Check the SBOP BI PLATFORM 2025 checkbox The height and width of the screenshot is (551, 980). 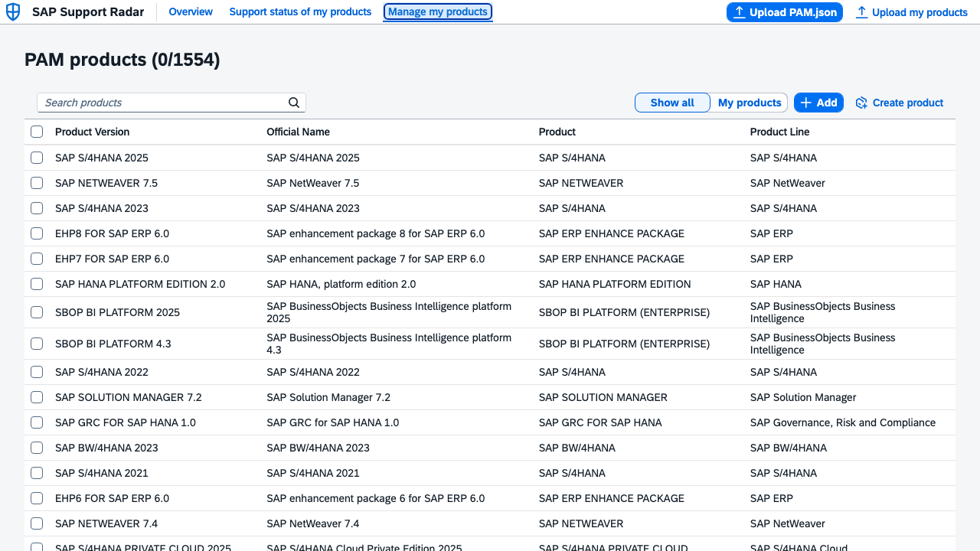(37, 312)
